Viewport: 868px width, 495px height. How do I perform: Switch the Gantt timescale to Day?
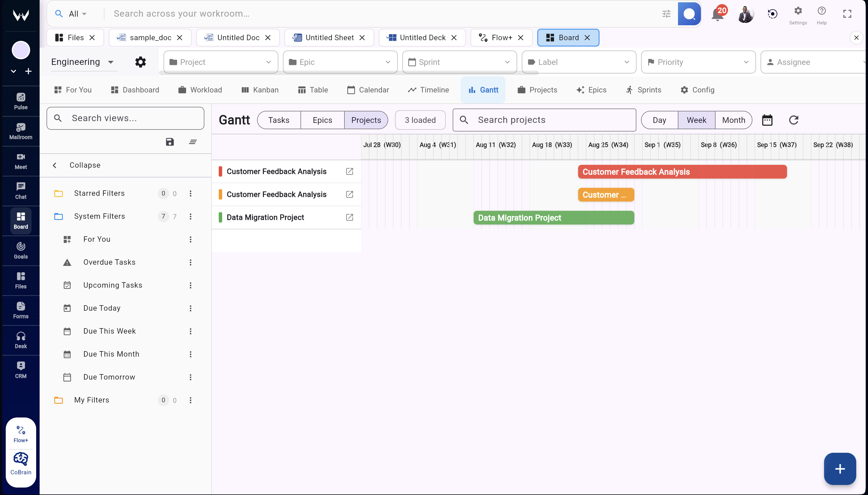(x=659, y=120)
